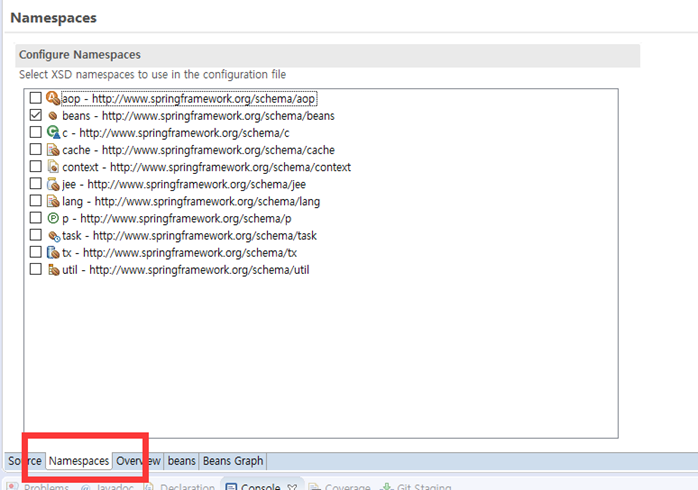Image resolution: width=698 pixels, height=490 pixels.
Task: Enable the aop namespace checkbox
Action: (36, 97)
